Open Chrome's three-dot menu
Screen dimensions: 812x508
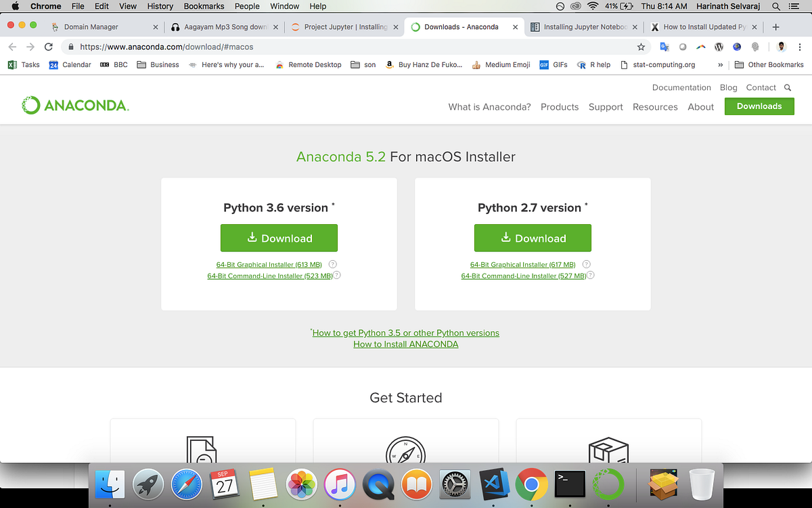click(799, 47)
